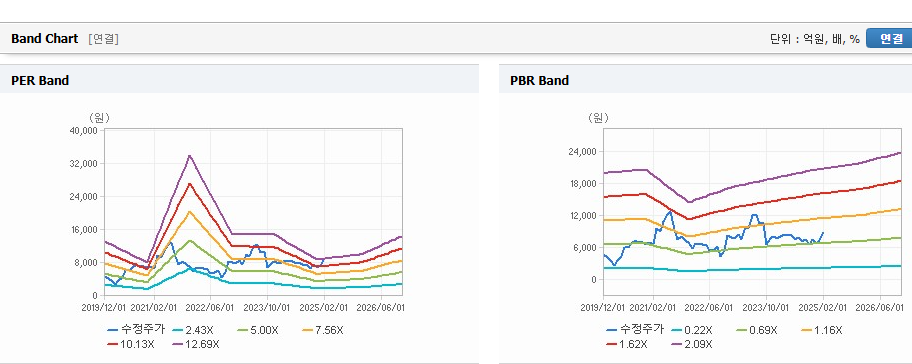
Task: Click 40,000 on PER chart axis
Action: pyautogui.click(x=83, y=131)
